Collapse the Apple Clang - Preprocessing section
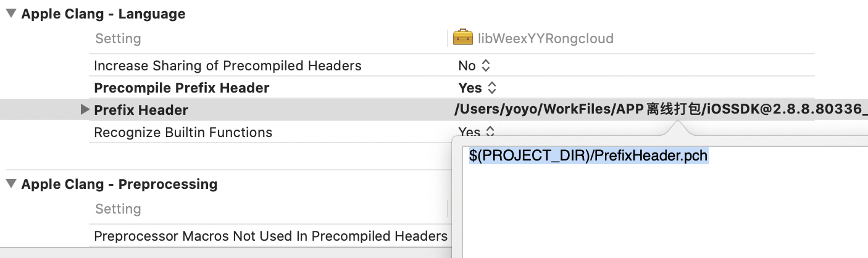868x258 pixels. tap(12, 184)
